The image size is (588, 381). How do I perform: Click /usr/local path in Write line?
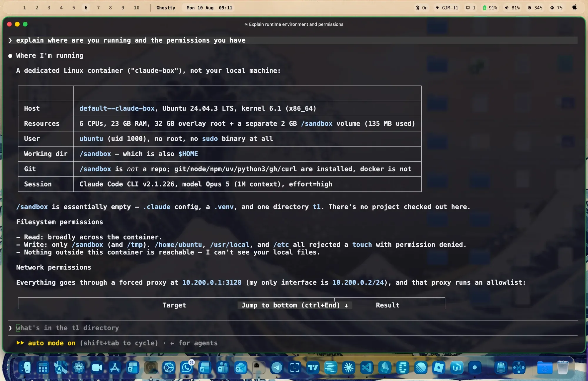point(230,244)
